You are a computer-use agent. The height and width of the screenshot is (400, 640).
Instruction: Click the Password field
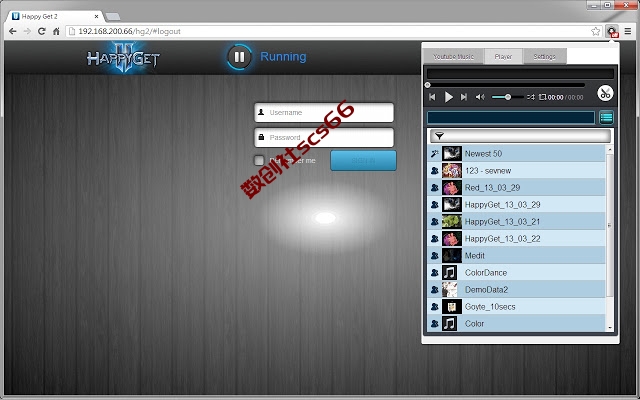coord(324,138)
